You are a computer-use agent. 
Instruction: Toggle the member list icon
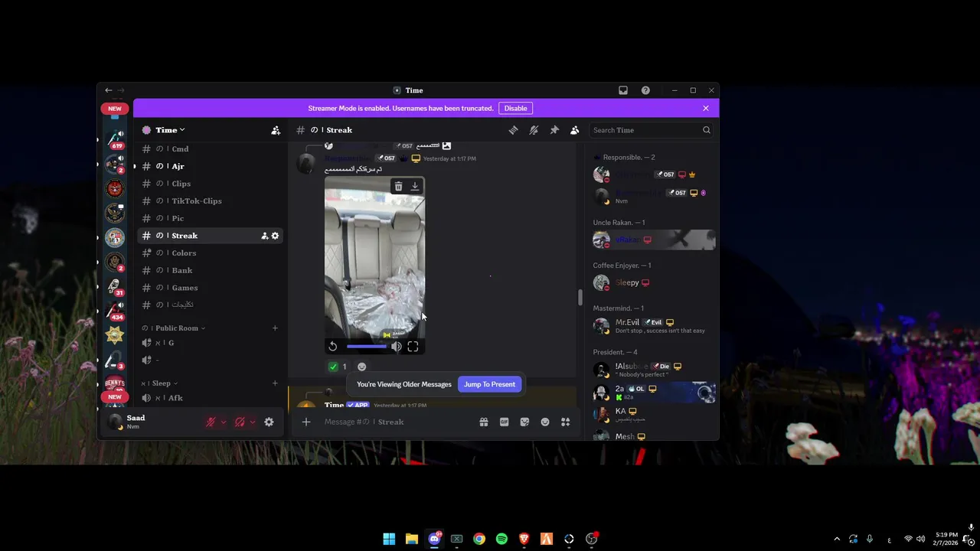pyautogui.click(x=574, y=130)
